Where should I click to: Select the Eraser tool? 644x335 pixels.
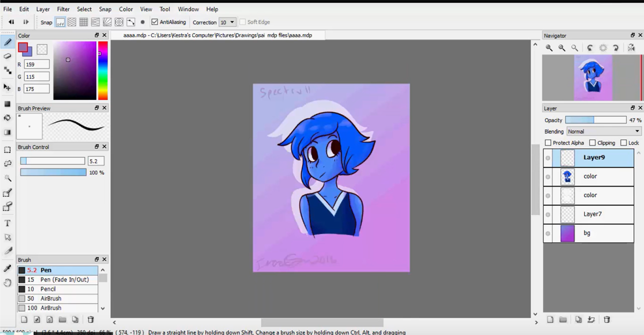pyautogui.click(x=8, y=56)
